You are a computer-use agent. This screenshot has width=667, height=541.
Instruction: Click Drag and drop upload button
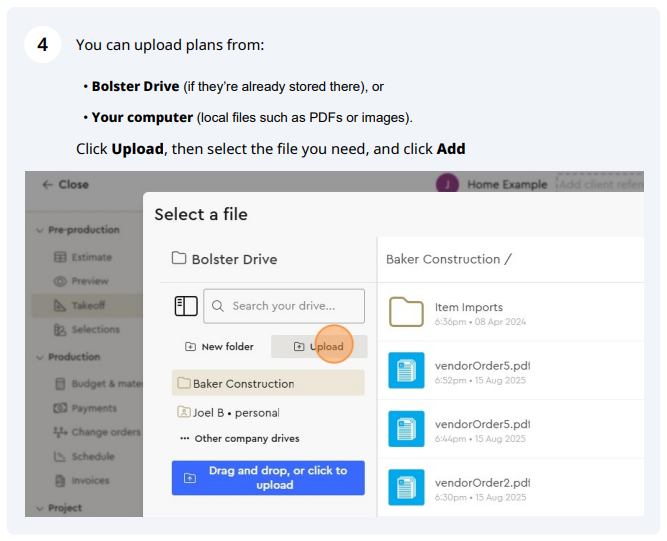click(268, 478)
